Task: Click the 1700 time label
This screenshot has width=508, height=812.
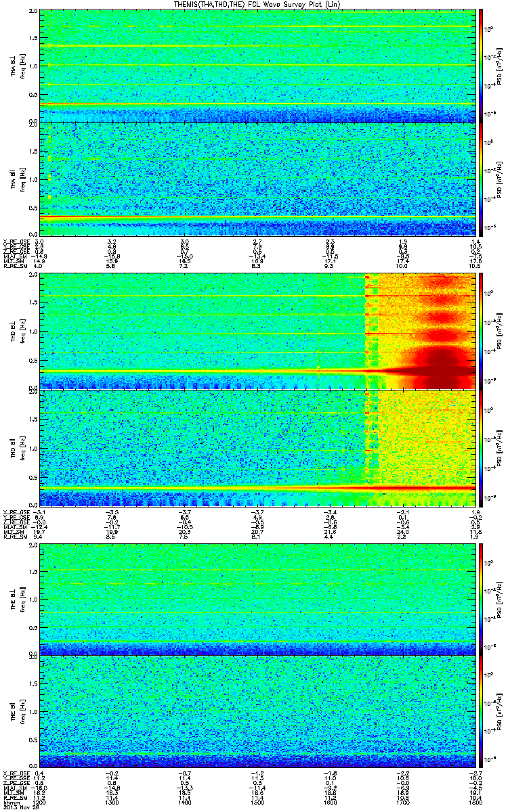Action: click(404, 803)
